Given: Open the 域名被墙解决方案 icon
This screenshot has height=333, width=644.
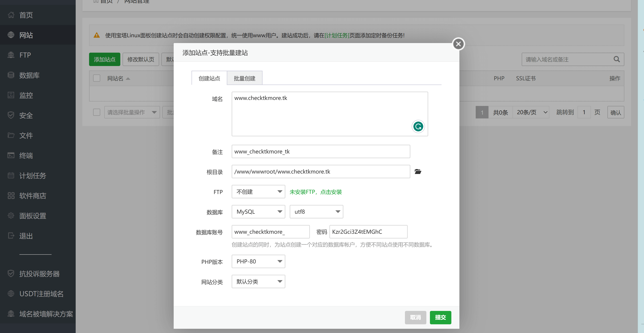Looking at the screenshot, I should 11,314.
